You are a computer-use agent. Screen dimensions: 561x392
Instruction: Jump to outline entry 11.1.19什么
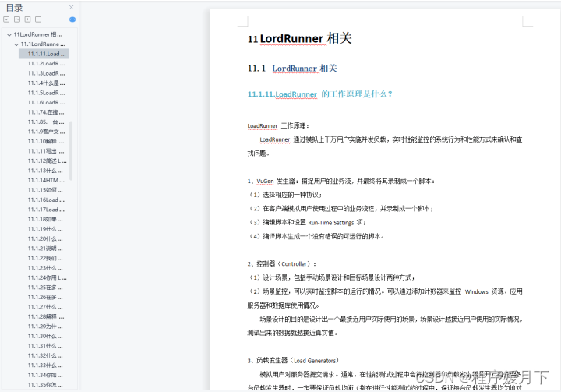click(x=45, y=229)
